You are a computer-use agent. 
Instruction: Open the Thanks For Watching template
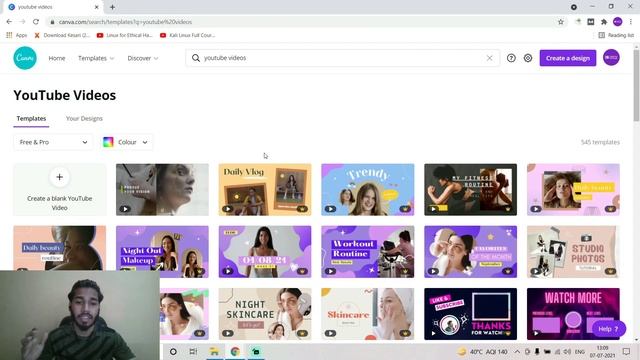(x=470, y=314)
